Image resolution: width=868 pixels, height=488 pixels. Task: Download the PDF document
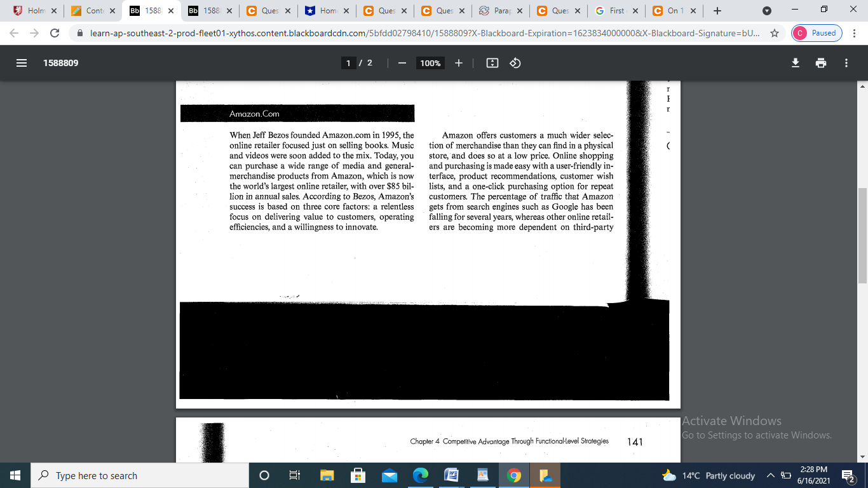795,63
